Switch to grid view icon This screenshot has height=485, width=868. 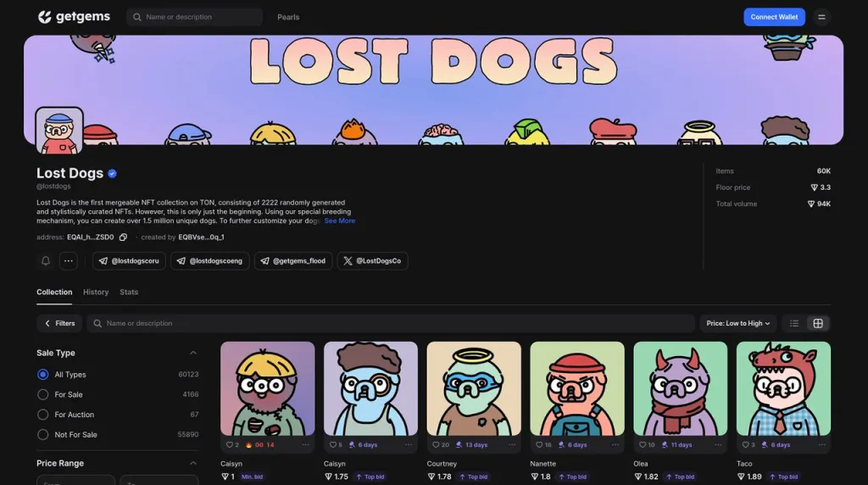(x=818, y=323)
